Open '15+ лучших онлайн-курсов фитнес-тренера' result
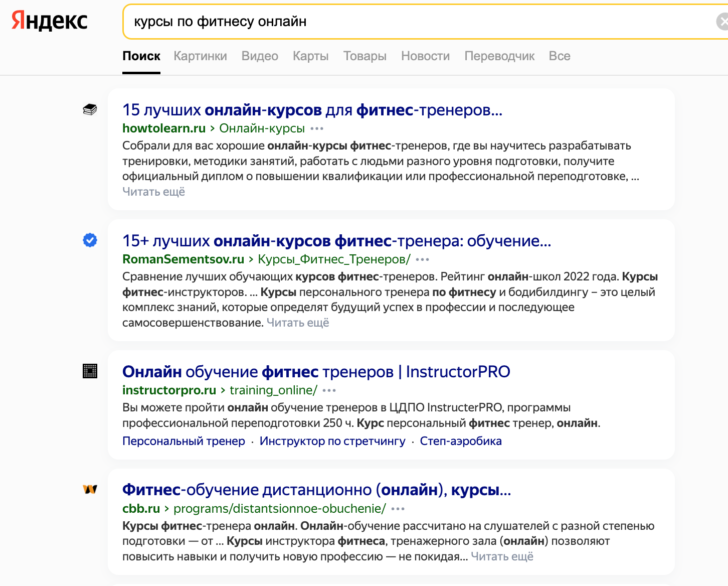Viewport: 728px width, 586px height. tap(336, 241)
